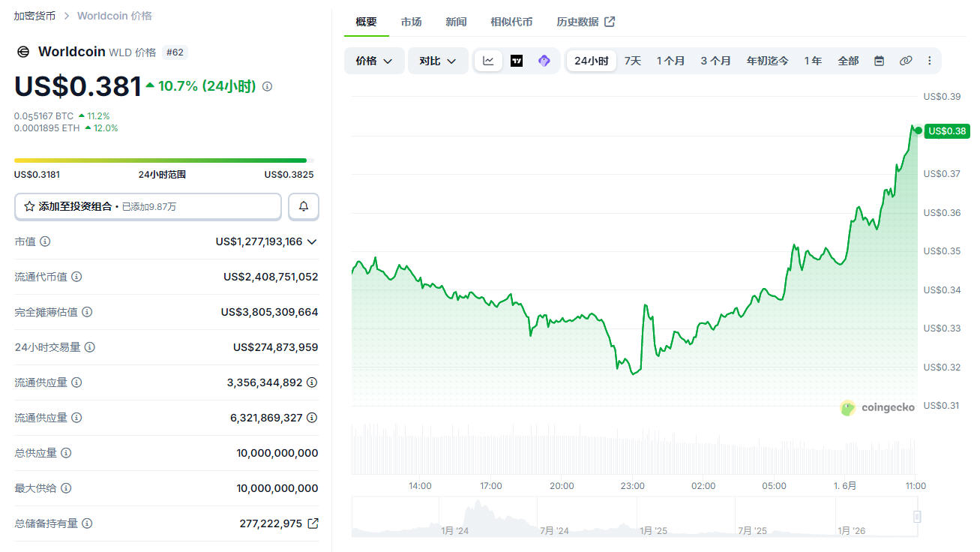980x552 pixels.
Task: Open the 价格 dropdown
Action: pyautogui.click(x=374, y=61)
